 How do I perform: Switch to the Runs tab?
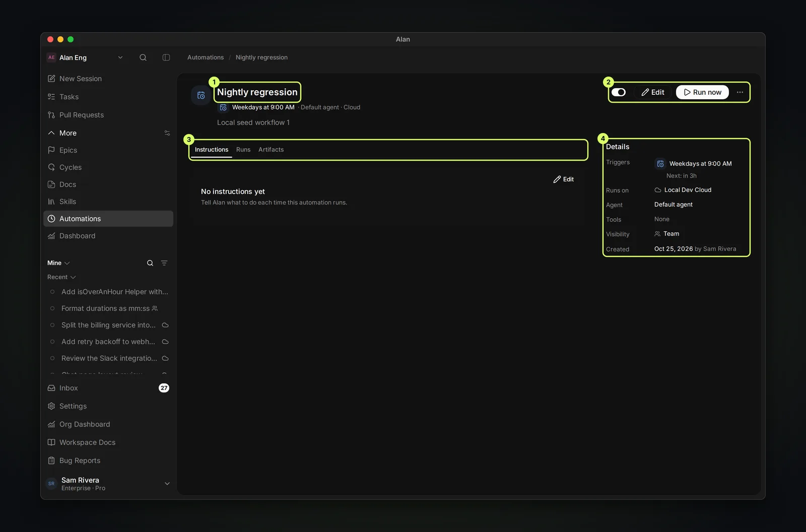(243, 150)
